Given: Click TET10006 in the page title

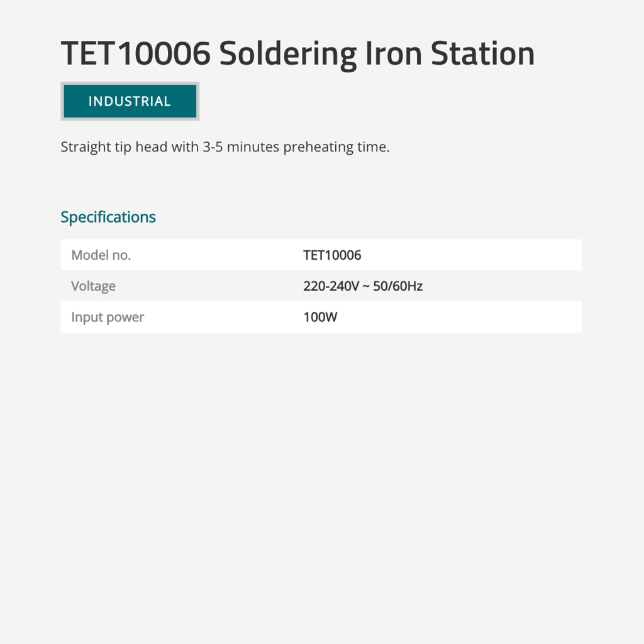Looking at the screenshot, I should (135, 53).
